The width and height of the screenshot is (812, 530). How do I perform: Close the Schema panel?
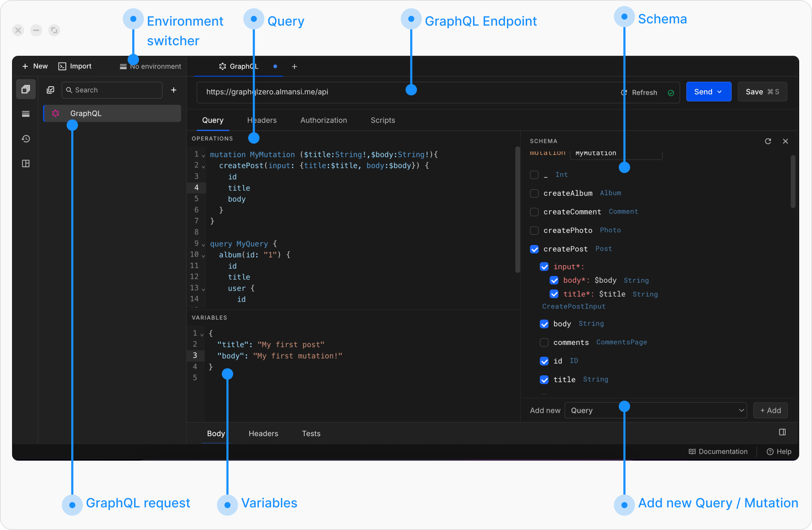(785, 141)
